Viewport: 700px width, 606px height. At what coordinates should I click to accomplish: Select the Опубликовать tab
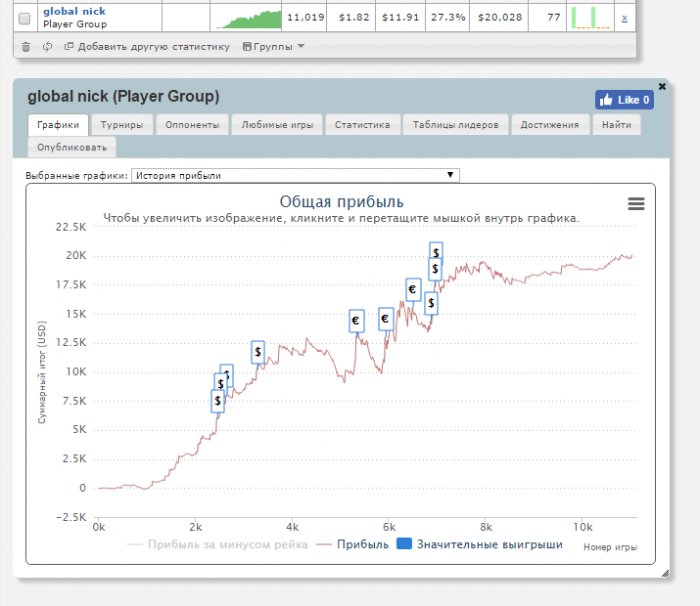point(72,147)
